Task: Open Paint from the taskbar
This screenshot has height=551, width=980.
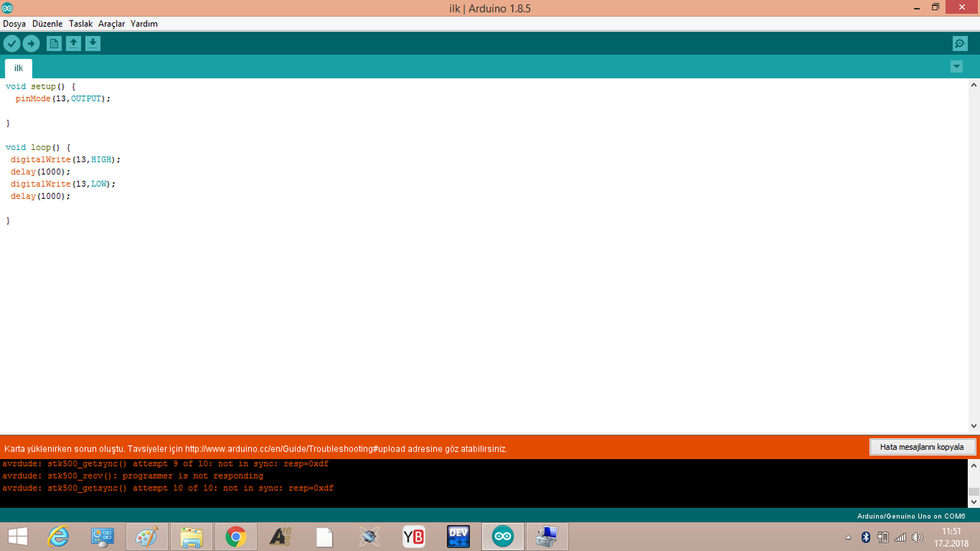Action: pyautogui.click(x=146, y=537)
